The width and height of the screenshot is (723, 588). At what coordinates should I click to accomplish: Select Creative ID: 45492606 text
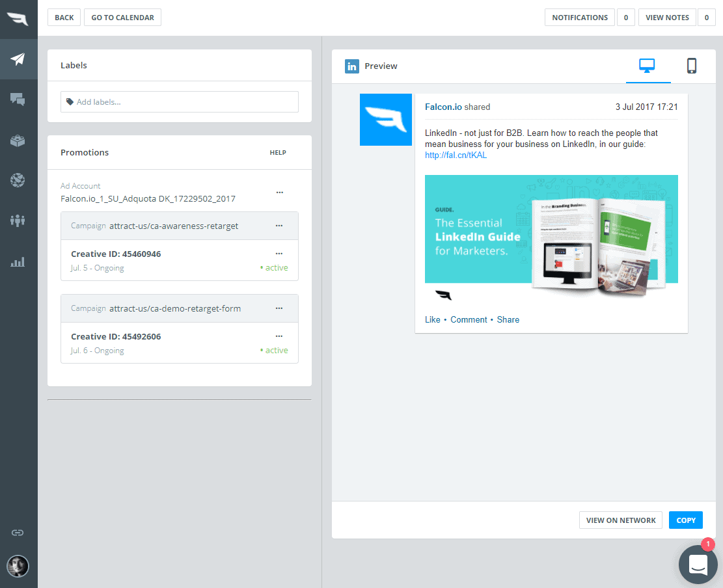click(x=116, y=336)
